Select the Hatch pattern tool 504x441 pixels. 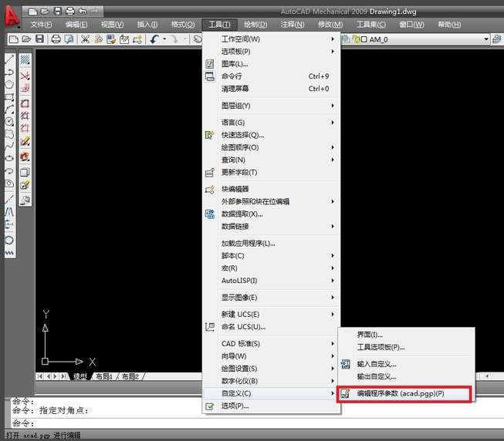(x=25, y=59)
